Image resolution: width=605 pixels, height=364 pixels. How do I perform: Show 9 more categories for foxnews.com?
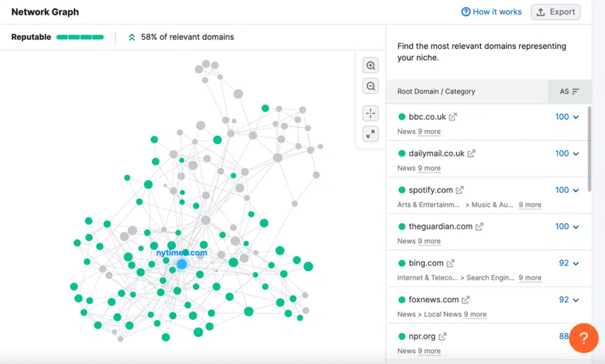475,314
